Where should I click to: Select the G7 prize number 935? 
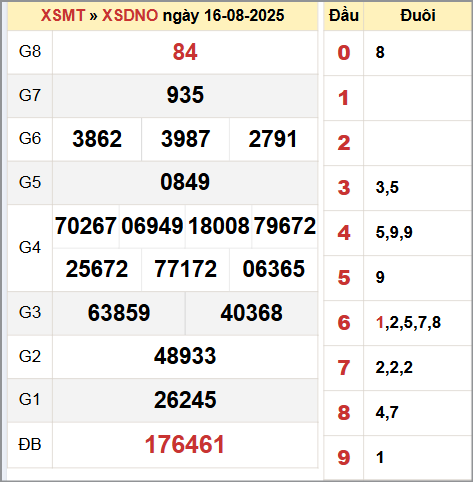tap(185, 95)
